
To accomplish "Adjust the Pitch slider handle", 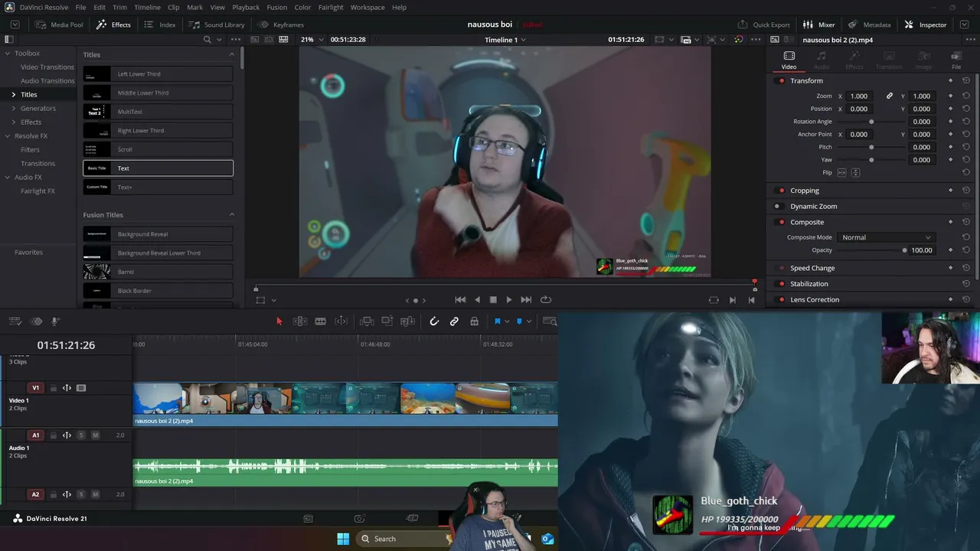I will click(x=871, y=147).
